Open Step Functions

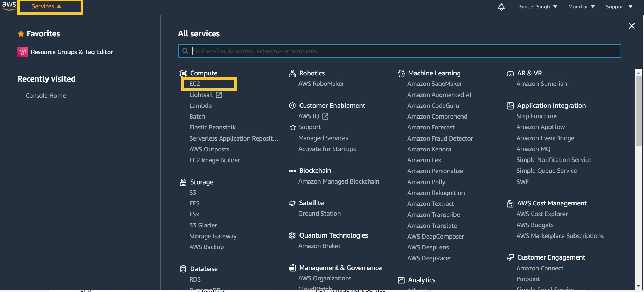point(537,116)
